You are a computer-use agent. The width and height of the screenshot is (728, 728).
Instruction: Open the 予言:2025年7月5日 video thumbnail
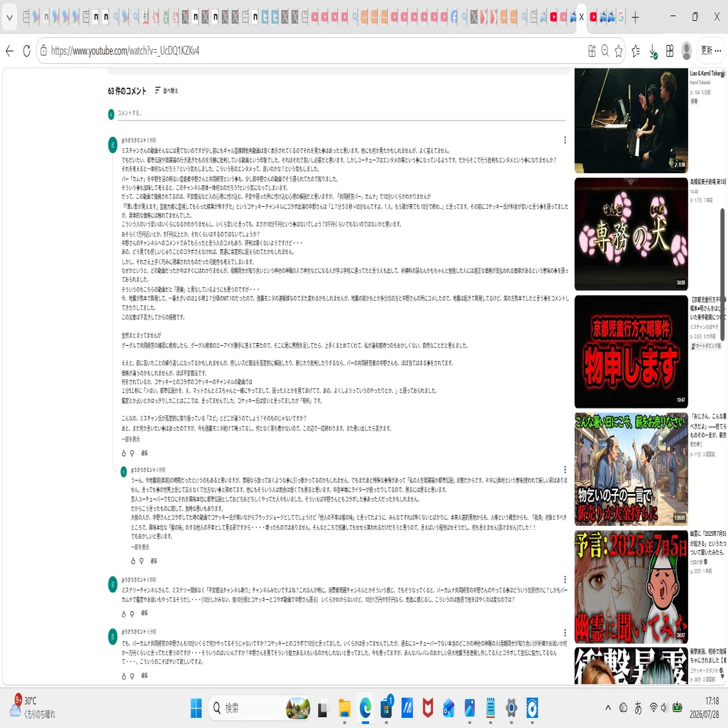click(631, 586)
